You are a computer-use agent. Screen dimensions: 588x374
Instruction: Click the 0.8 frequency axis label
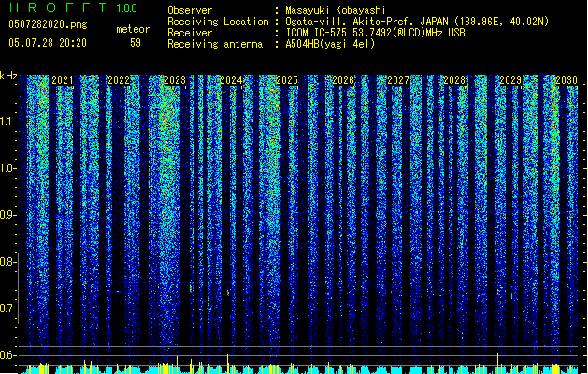pyautogui.click(x=8, y=262)
